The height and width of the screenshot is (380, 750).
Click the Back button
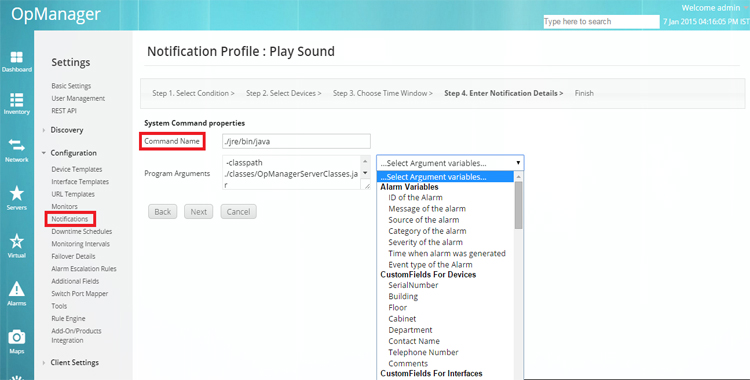pos(163,212)
